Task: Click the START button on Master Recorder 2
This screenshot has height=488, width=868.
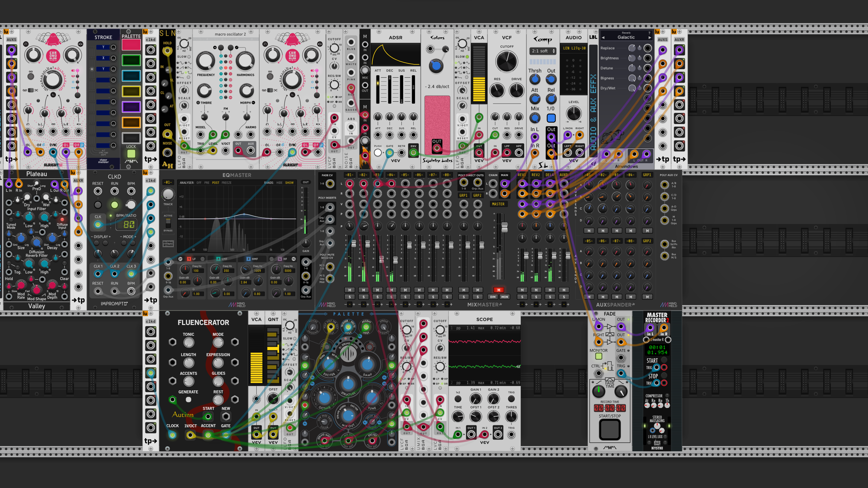Action: click(x=664, y=360)
